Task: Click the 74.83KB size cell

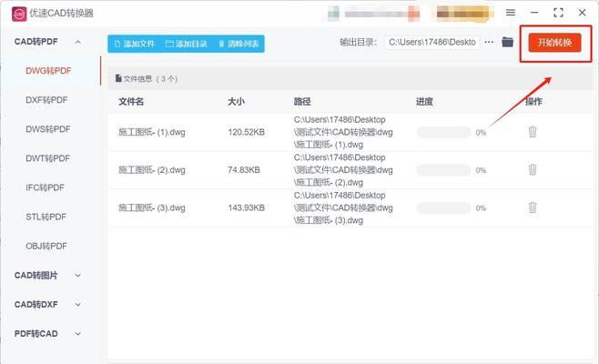Action: (244, 170)
